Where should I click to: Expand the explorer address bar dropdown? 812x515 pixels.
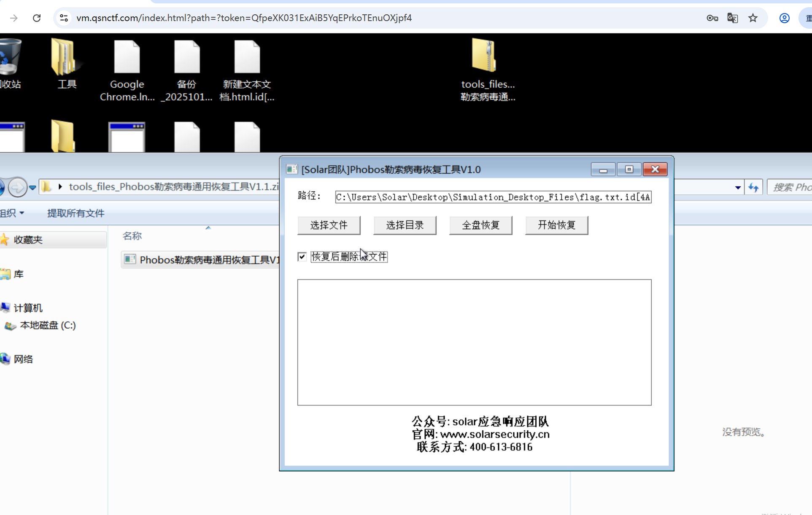738,188
